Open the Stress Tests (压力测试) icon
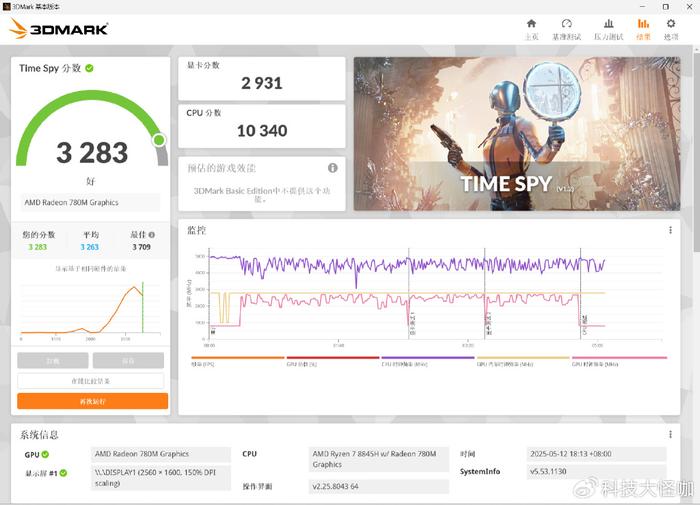This screenshot has height=505, width=700. [x=608, y=24]
